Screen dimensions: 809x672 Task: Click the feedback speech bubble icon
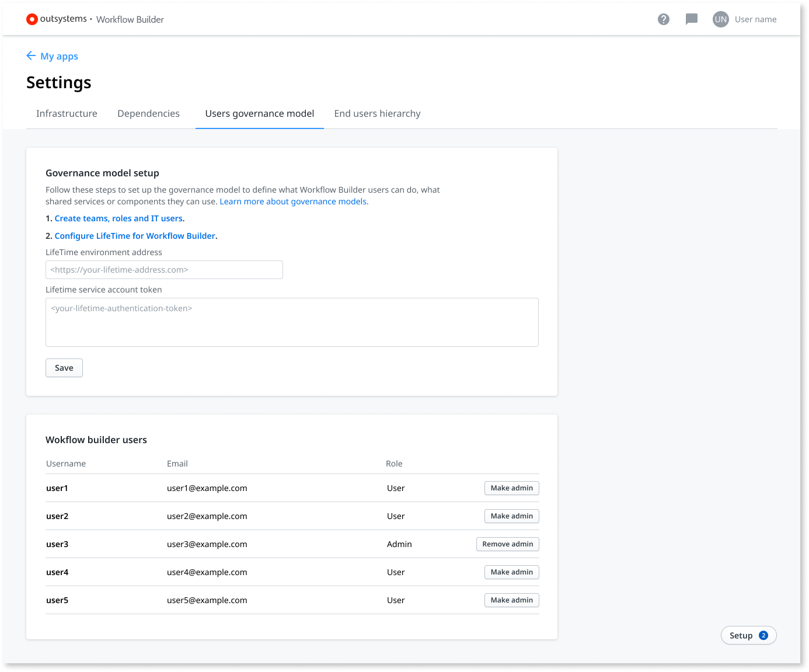pyautogui.click(x=692, y=19)
